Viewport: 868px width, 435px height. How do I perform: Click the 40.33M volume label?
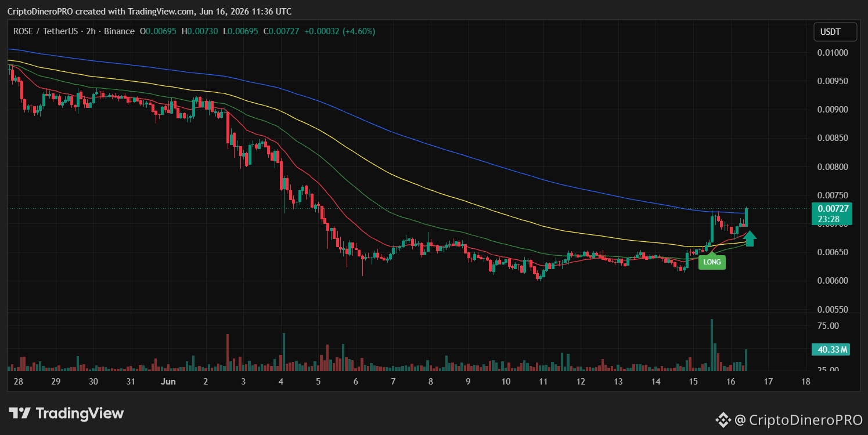coord(830,349)
